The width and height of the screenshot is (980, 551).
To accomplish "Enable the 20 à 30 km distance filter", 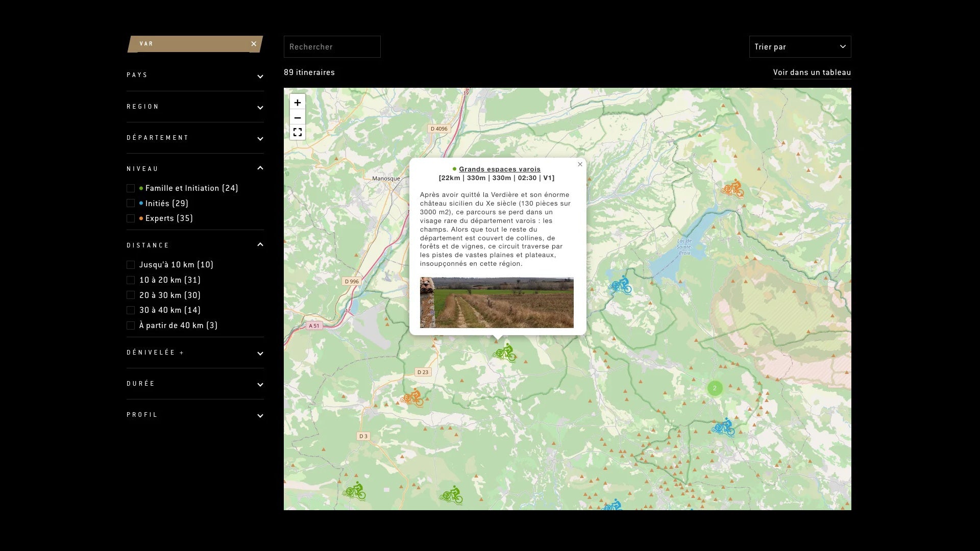I will 131,295.
